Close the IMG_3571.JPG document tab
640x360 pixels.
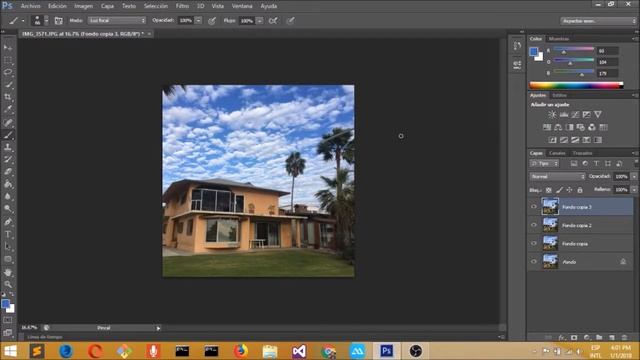tap(149, 34)
